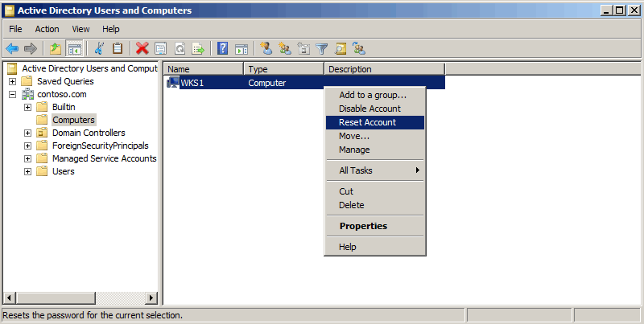Click the Refresh toolbar icon
Image resolution: width=644 pixels, height=324 pixels.
[x=179, y=48]
